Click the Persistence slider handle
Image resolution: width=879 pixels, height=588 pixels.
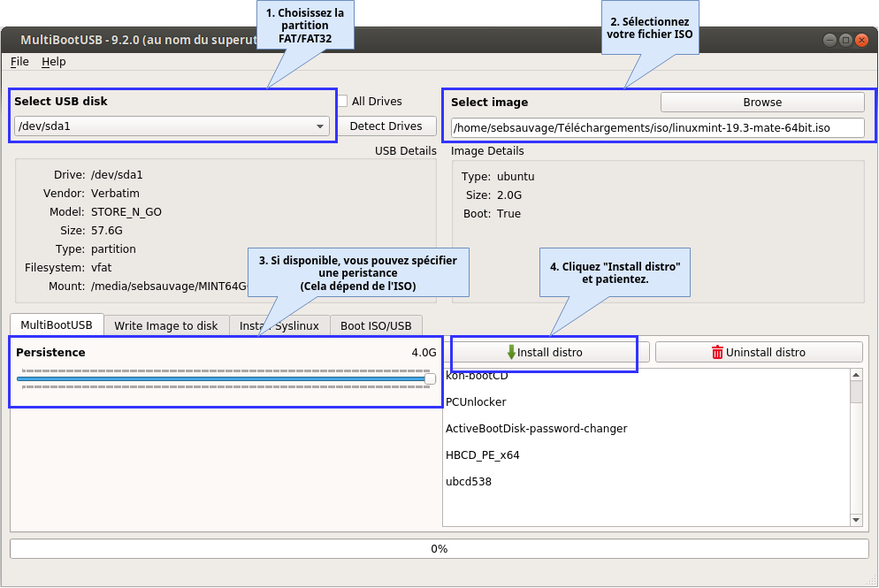(430, 379)
